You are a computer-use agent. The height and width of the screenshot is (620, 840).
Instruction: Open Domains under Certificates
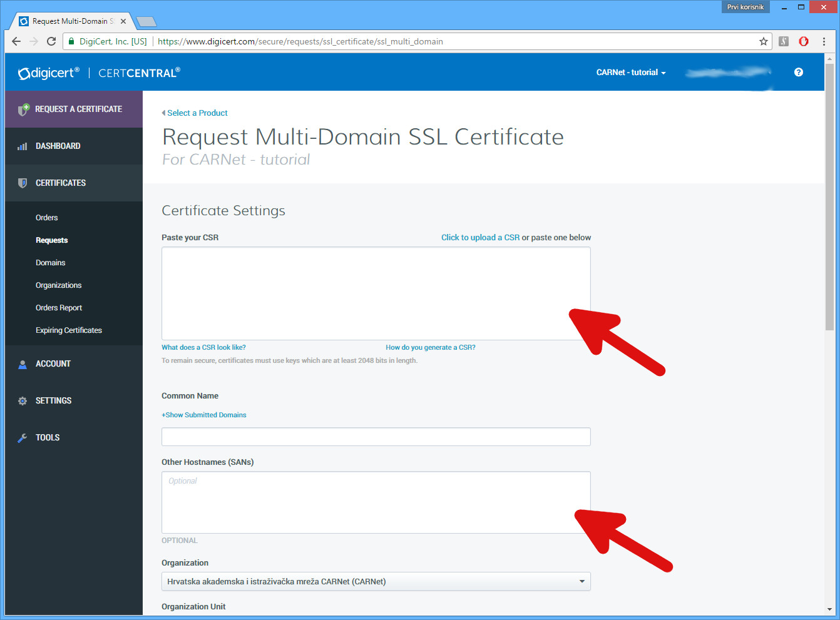pyautogui.click(x=51, y=263)
